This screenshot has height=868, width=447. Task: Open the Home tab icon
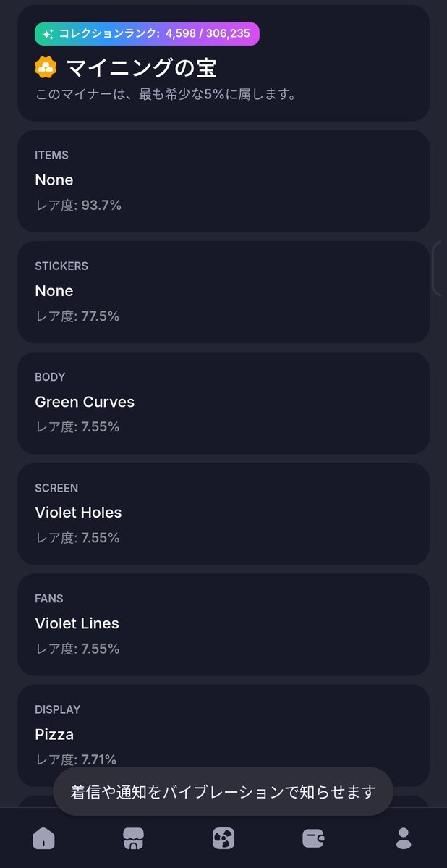(43, 838)
